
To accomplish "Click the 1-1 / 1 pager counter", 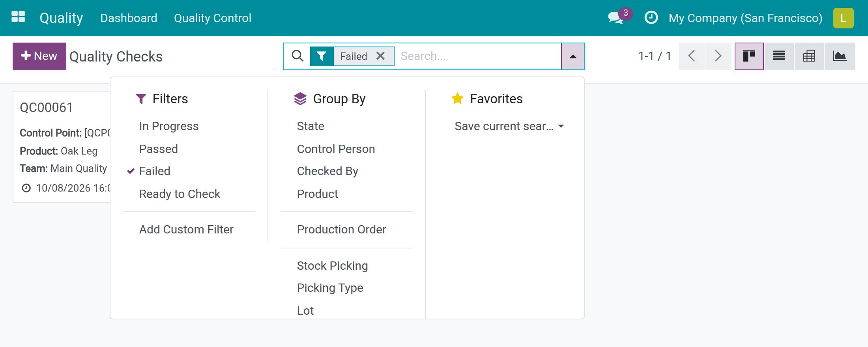I will pos(655,56).
